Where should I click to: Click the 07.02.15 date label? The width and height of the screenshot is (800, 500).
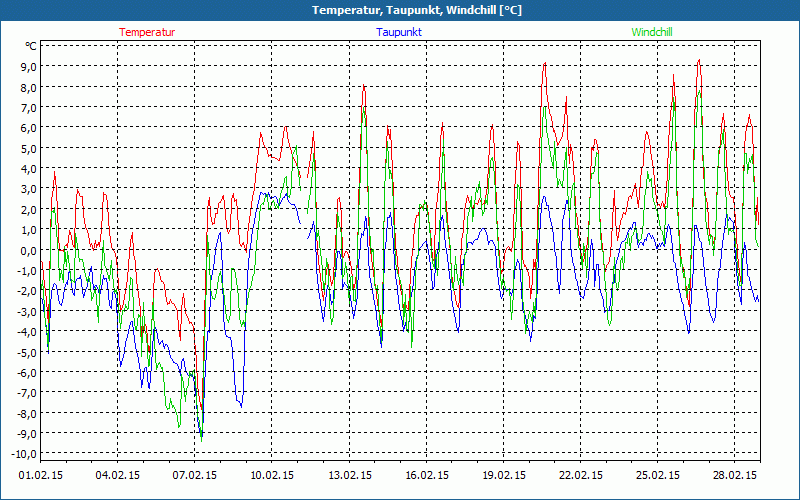[195, 475]
